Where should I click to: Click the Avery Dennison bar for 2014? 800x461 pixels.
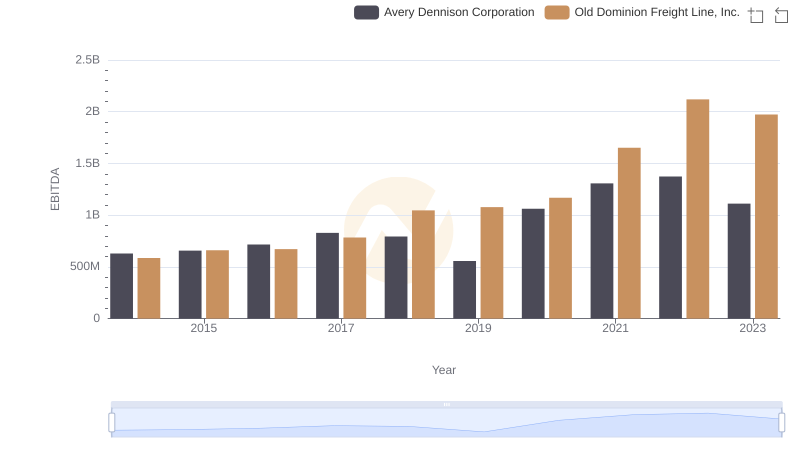click(x=121, y=286)
